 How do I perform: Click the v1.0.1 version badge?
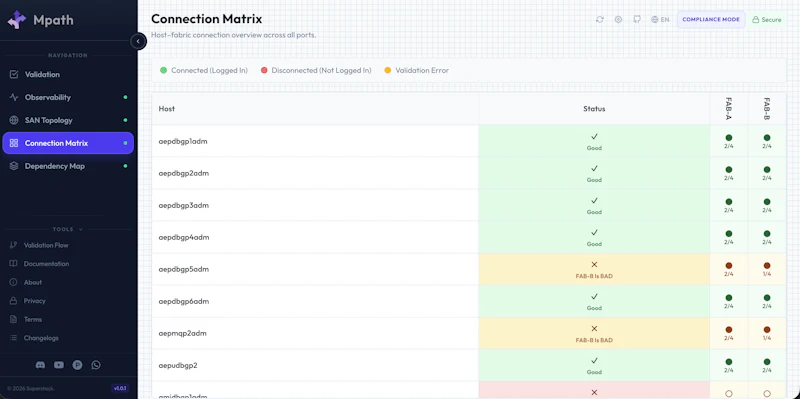[120, 388]
